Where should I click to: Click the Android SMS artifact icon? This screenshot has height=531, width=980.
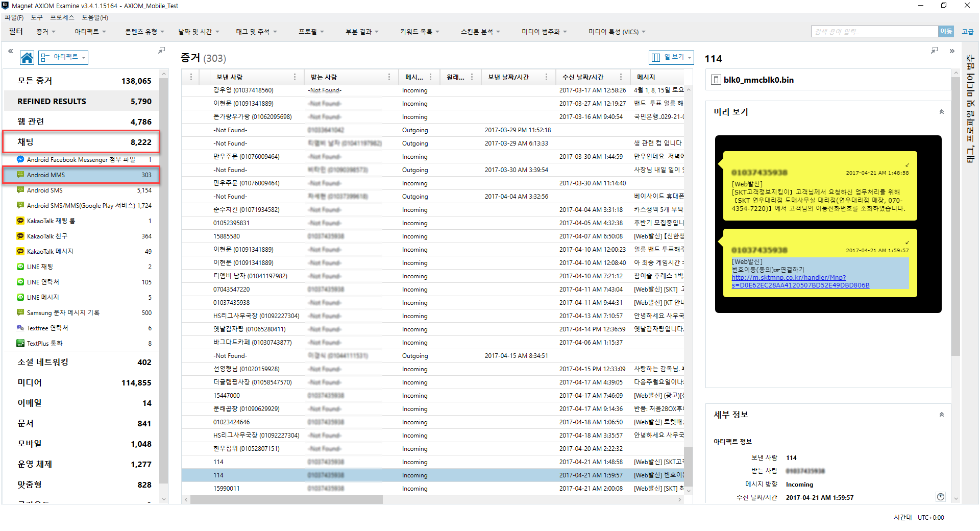click(20, 190)
